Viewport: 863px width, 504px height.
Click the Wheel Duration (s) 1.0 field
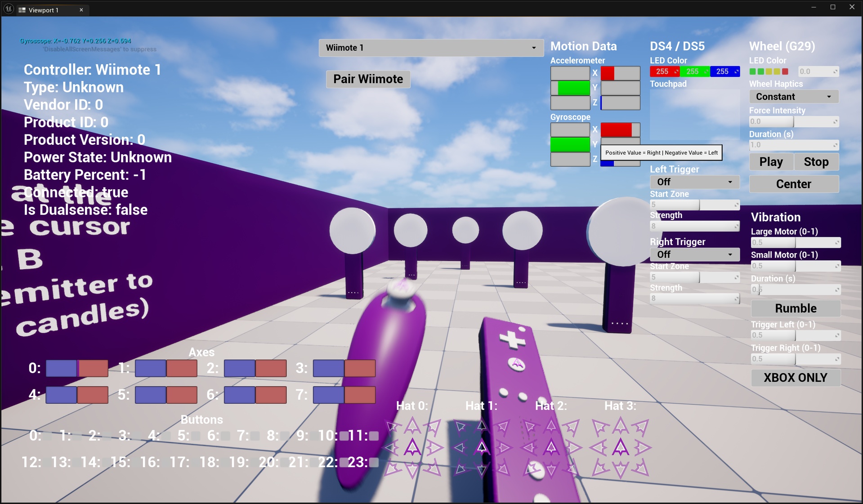794,145
